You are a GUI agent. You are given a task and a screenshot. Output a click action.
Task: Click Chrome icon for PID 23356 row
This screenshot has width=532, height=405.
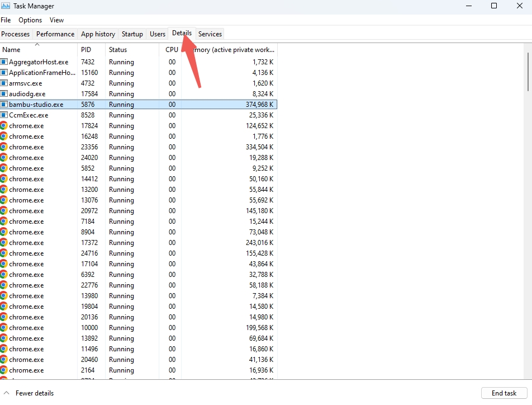tap(4, 147)
